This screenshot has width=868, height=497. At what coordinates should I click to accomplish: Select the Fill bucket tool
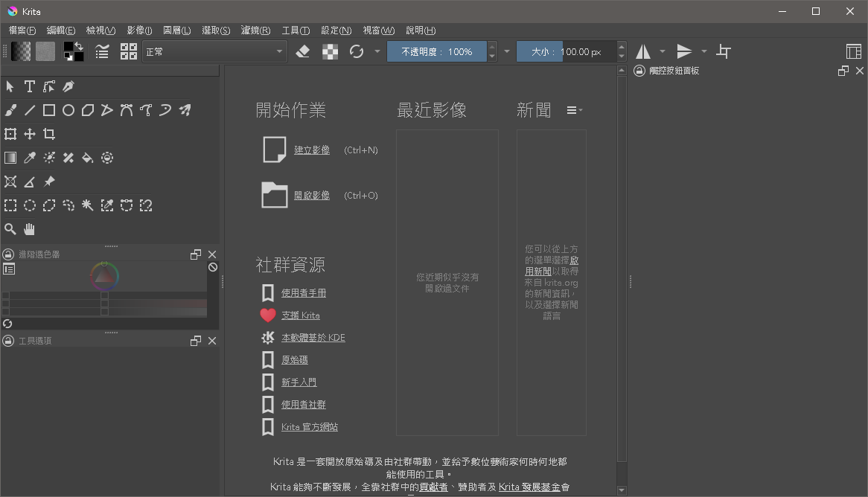click(x=88, y=158)
